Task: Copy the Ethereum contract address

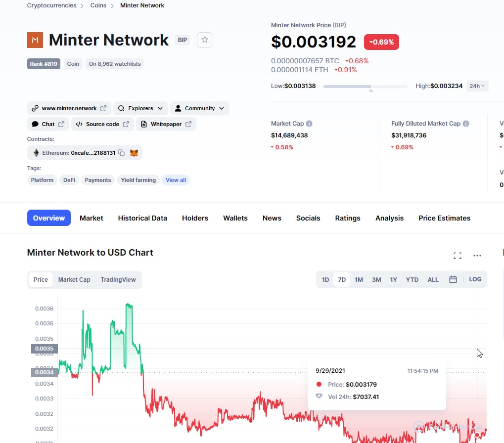Action: click(x=121, y=153)
